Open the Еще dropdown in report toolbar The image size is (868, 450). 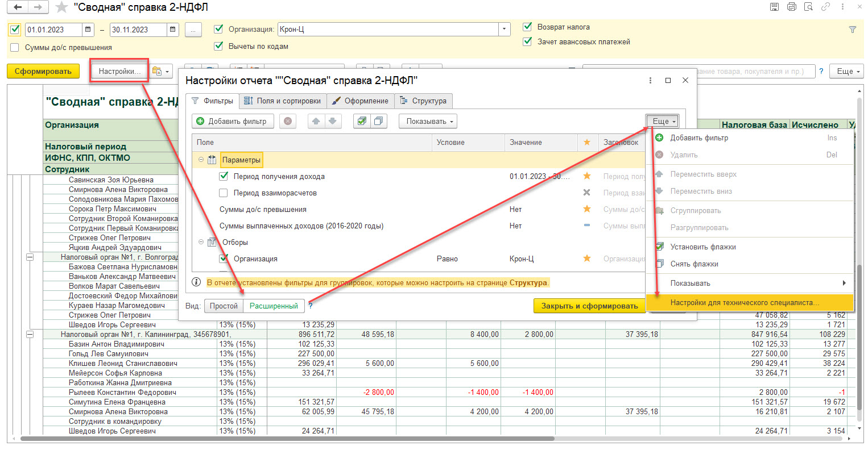click(x=846, y=71)
